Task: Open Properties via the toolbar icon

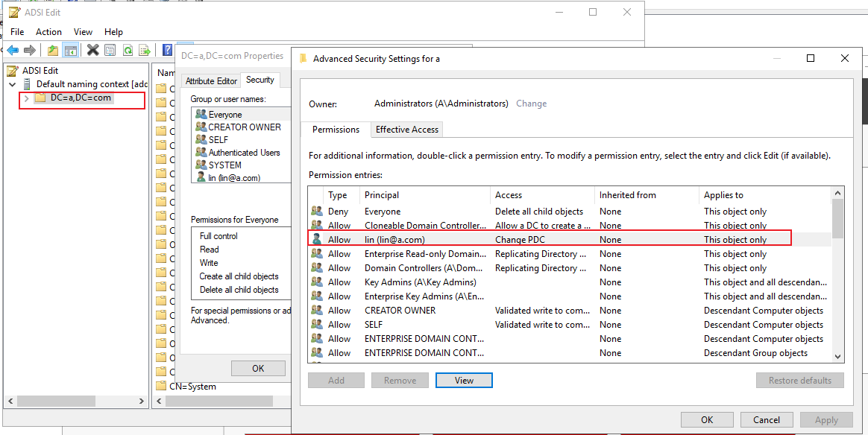Action: [110, 49]
